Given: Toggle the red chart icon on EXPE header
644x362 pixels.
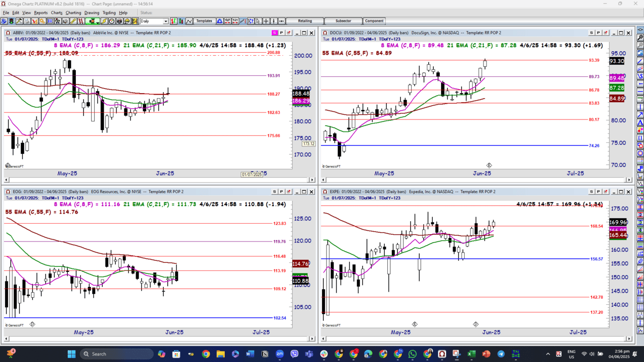Looking at the screenshot, I should coord(606,192).
